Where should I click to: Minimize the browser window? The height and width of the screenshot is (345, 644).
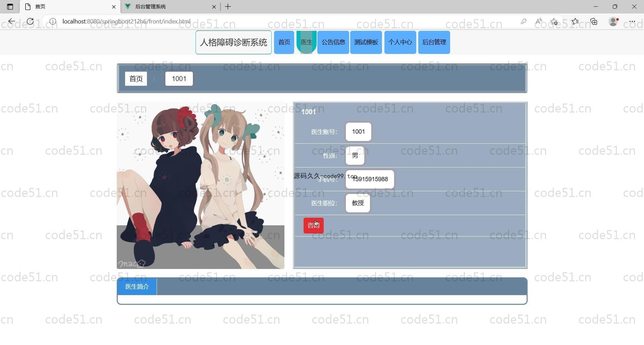click(x=596, y=7)
